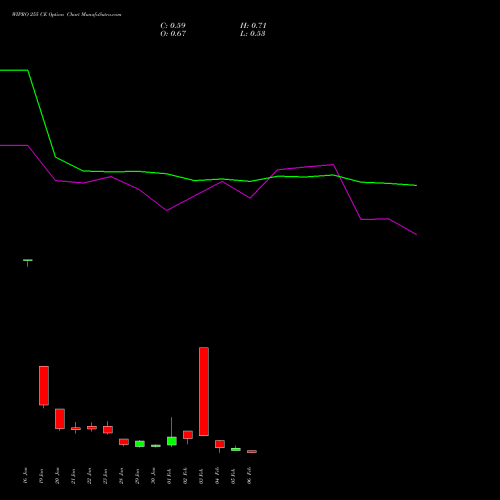Click the red candle above 20 Jan

pyautogui.click(x=60, y=419)
